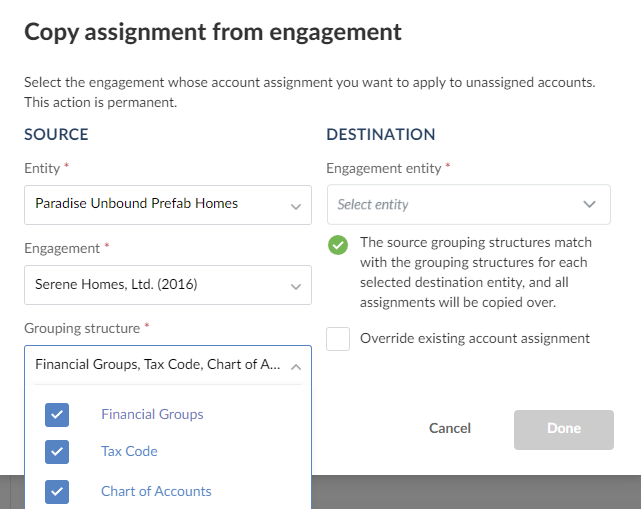
Task: Uncheck the Tax Code checkbox
Action: pos(57,452)
